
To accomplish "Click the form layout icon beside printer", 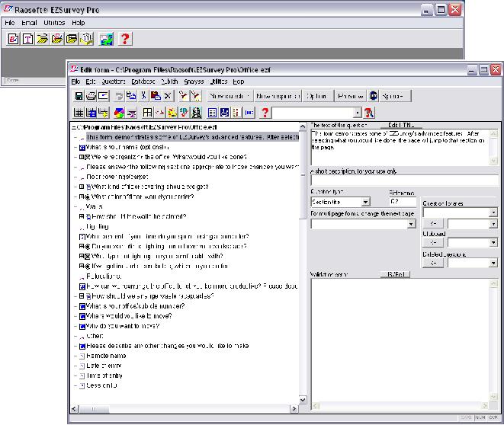I will pos(104,96).
